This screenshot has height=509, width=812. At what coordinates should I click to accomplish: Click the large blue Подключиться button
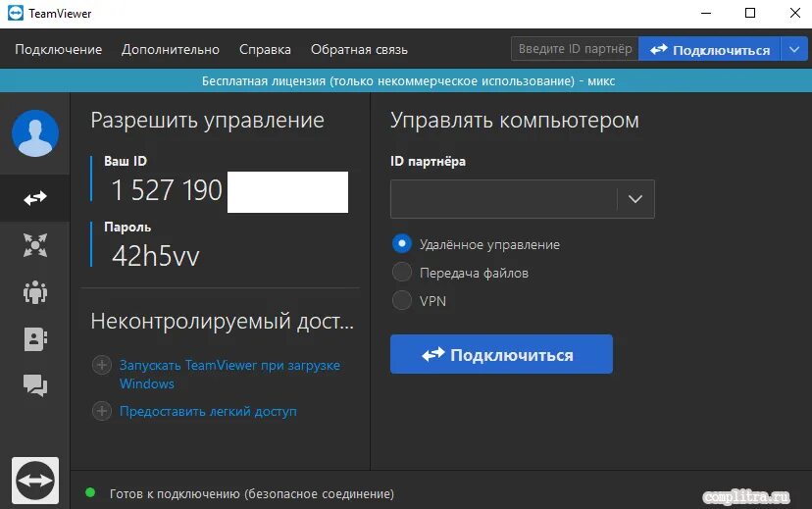click(x=501, y=354)
